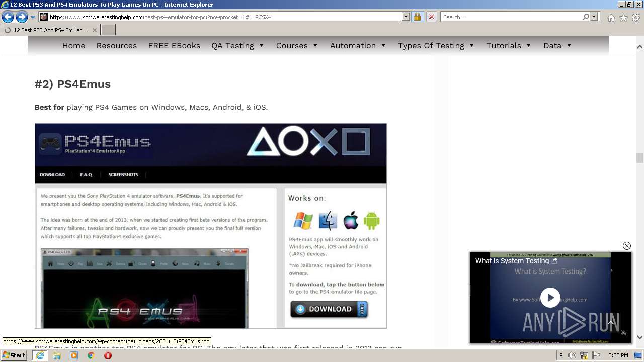Click DOWNLOAD in the PS4Emus image nav
644x362 pixels.
coord(52,175)
